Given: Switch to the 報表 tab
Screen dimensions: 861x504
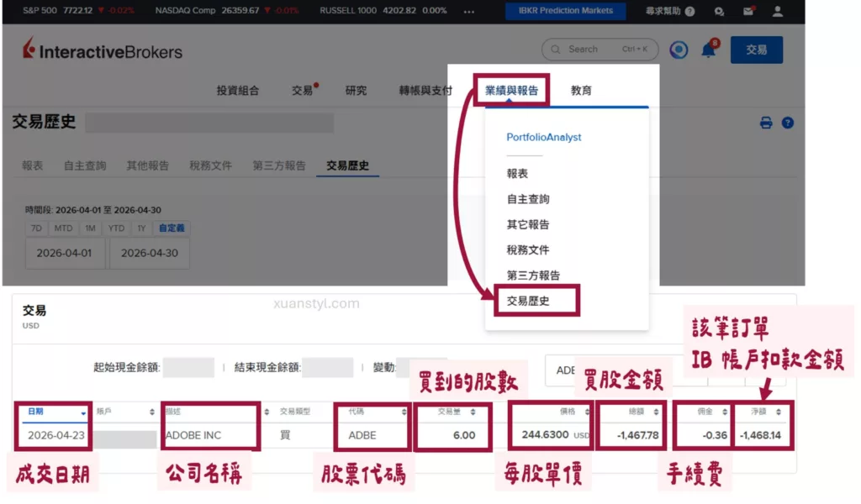Looking at the screenshot, I should click(x=33, y=165).
